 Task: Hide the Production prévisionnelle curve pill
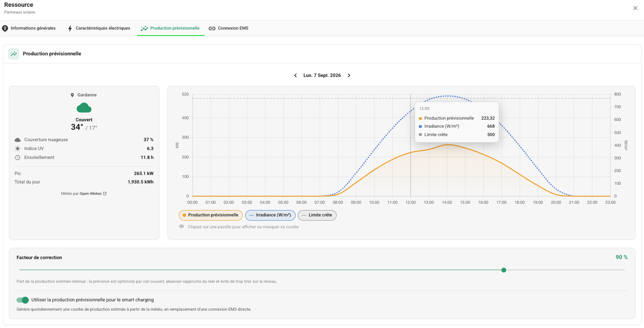[x=211, y=215]
